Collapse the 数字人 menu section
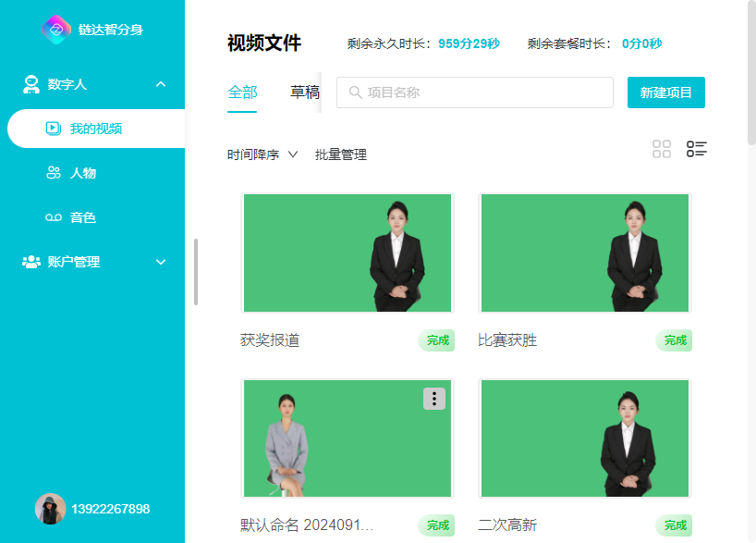 [161, 84]
